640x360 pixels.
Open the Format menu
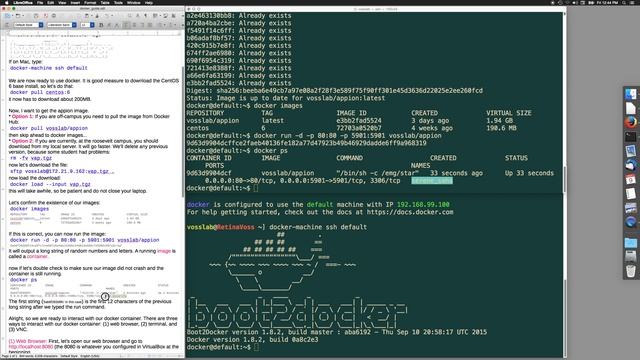pos(90,2)
